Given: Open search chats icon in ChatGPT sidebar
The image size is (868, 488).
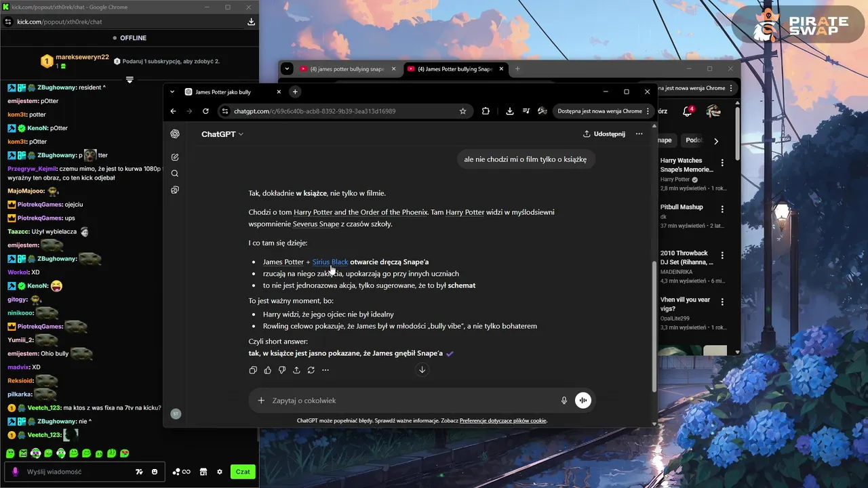Looking at the screenshot, I should (x=175, y=174).
